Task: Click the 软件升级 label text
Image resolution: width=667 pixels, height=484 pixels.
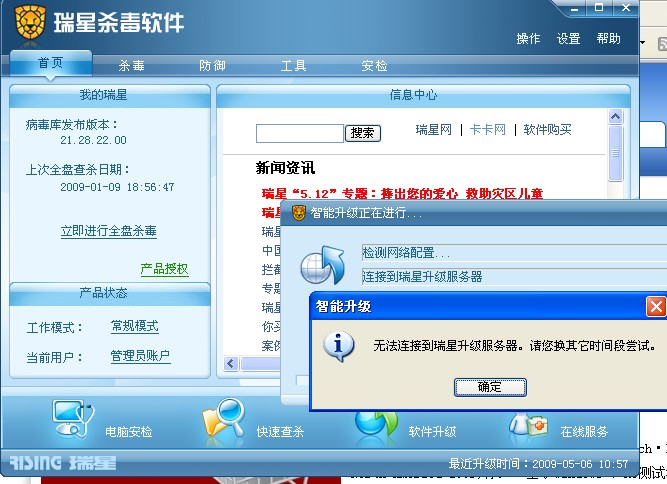Action: click(432, 432)
